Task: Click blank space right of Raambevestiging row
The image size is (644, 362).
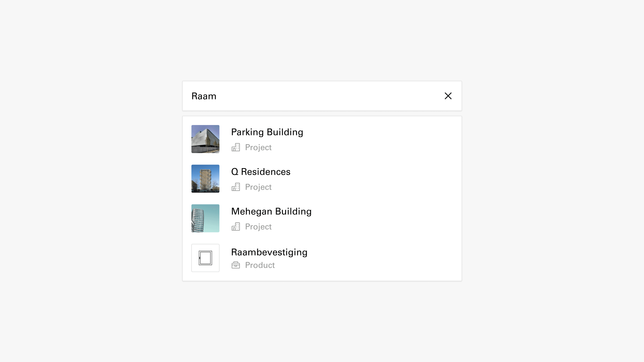Action: [x=385, y=258]
